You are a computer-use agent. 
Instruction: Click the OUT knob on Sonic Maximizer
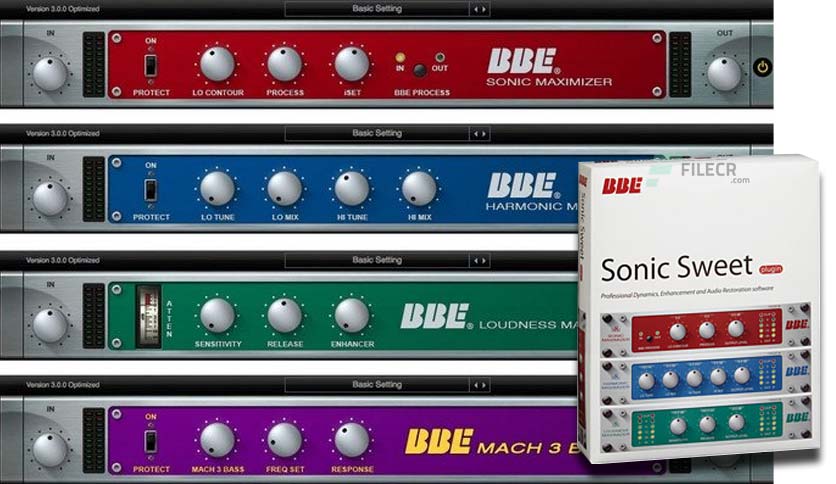(724, 73)
